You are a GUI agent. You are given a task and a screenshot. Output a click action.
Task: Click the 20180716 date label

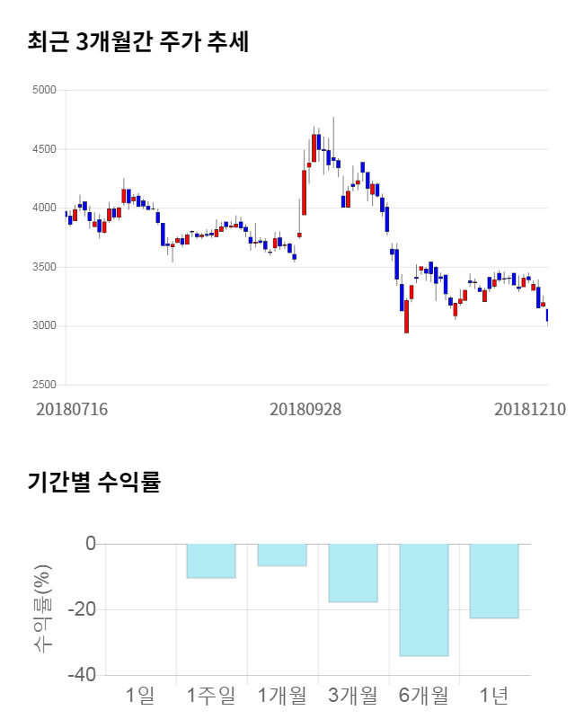coord(72,409)
